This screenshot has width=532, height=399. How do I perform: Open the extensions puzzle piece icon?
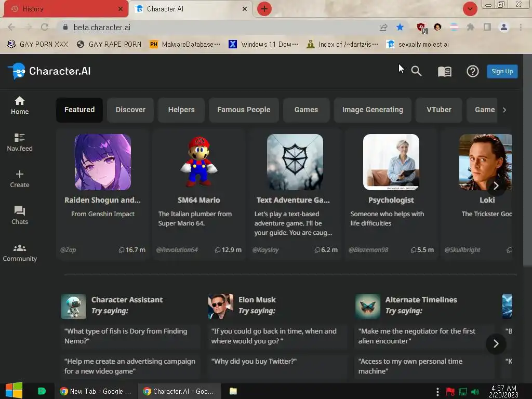point(471,27)
